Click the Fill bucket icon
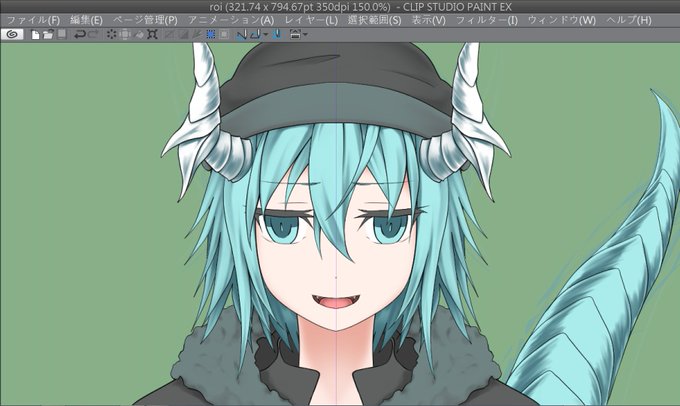This screenshot has width=680, height=406. [x=139, y=35]
